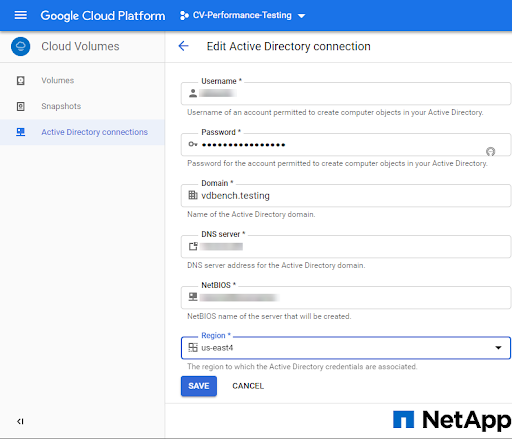Viewport: 512px width, 439px height.
Task: Focus the Domain field showing vdbench.testing
Action: pyautogui.click(x=346, y=196)
